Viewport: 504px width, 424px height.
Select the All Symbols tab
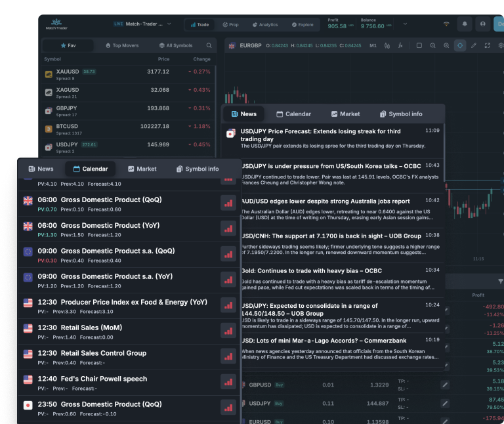(x=175, y=46)
